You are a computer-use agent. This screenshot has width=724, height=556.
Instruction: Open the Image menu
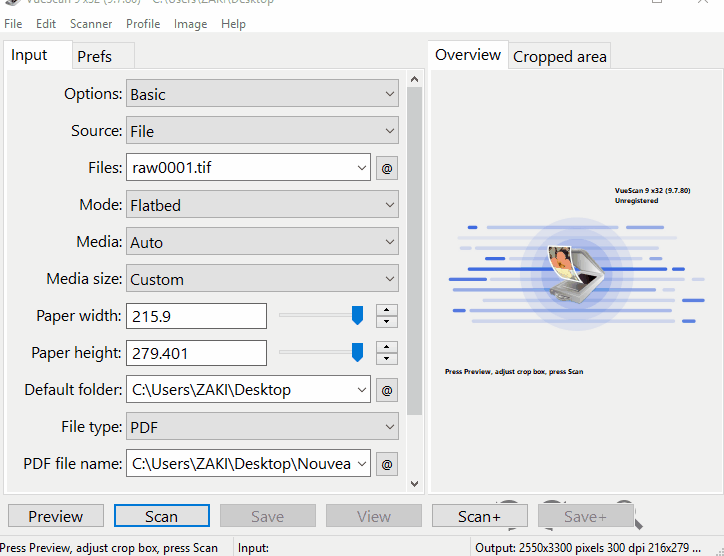click(190, 24)
